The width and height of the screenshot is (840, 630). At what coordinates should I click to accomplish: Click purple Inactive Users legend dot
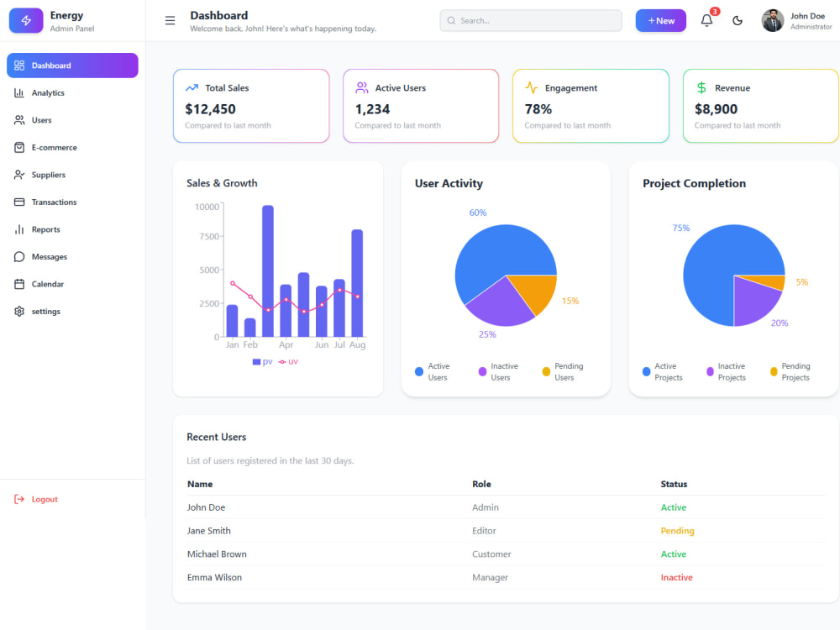pos(482,371)
